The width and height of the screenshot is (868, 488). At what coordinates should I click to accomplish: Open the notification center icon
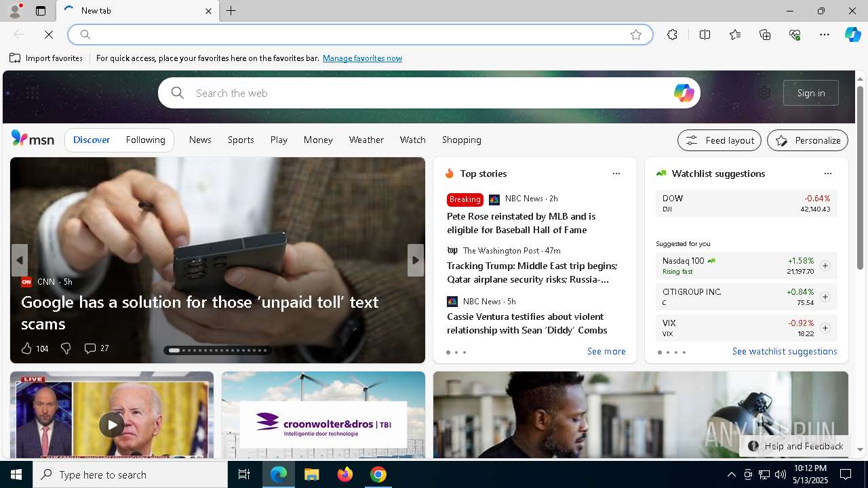point(846,474)
